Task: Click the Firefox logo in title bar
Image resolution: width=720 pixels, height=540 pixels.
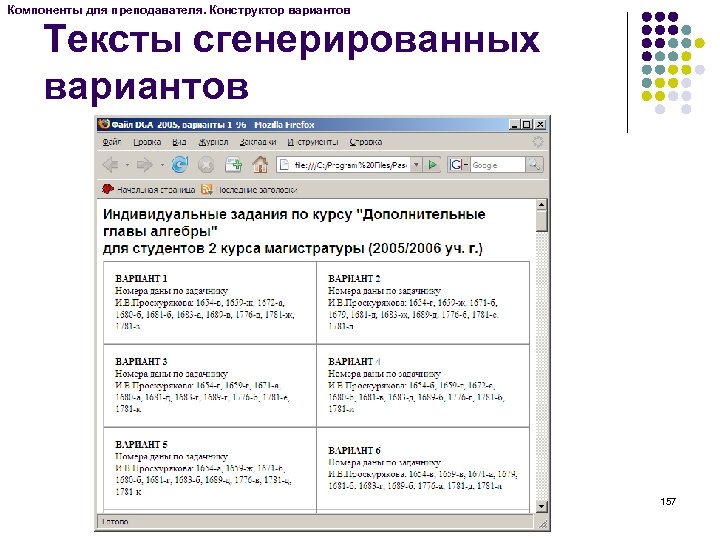Action: (104, 124)
